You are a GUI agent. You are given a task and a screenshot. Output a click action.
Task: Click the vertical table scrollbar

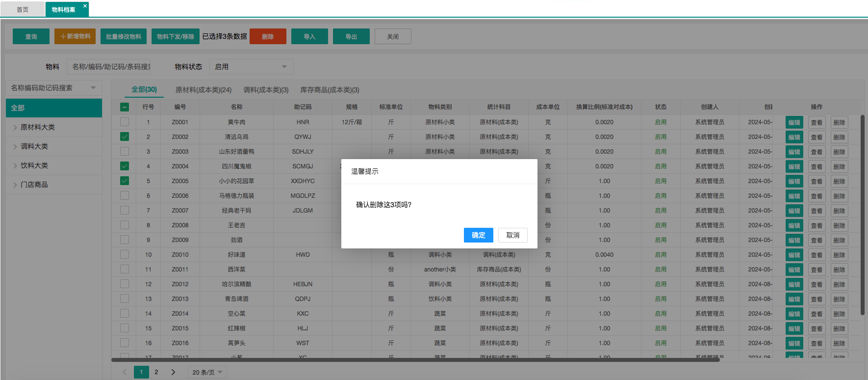click(x=862, y=215)
